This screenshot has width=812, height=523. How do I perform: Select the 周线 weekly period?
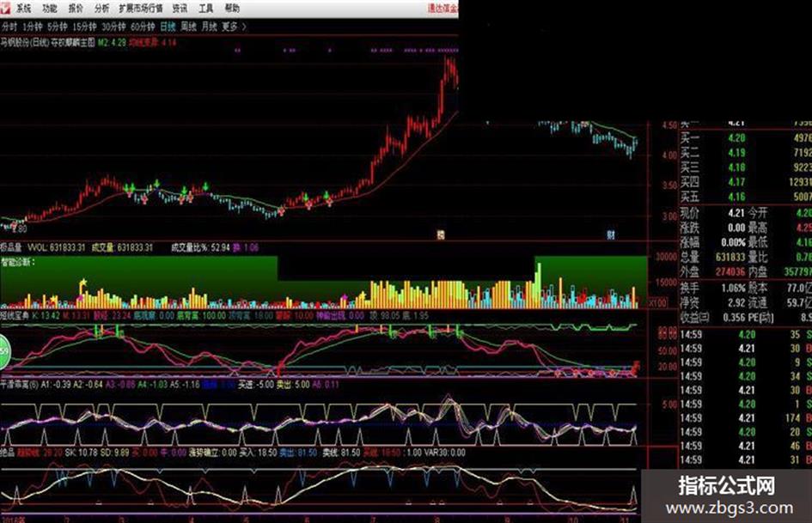coord(188,27)
